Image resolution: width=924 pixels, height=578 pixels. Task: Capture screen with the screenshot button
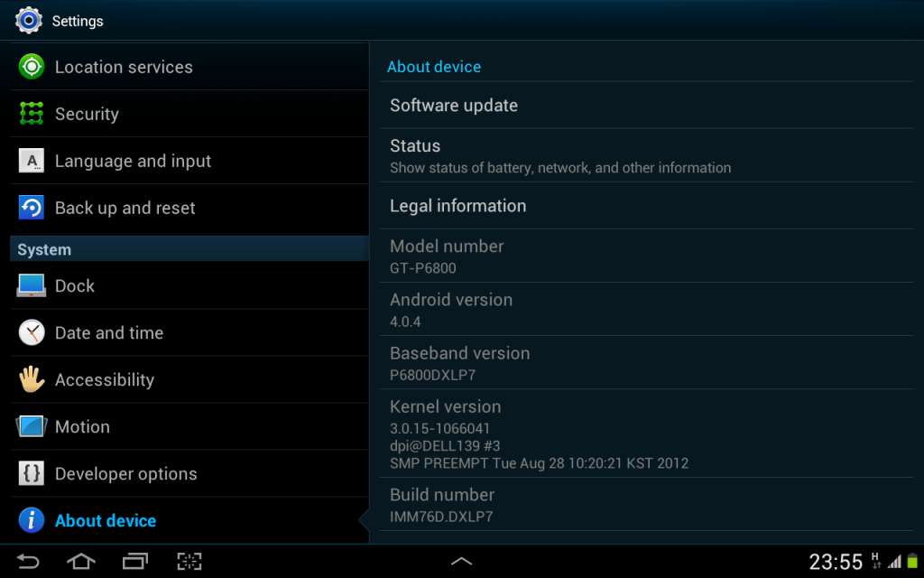coord(189,561)
